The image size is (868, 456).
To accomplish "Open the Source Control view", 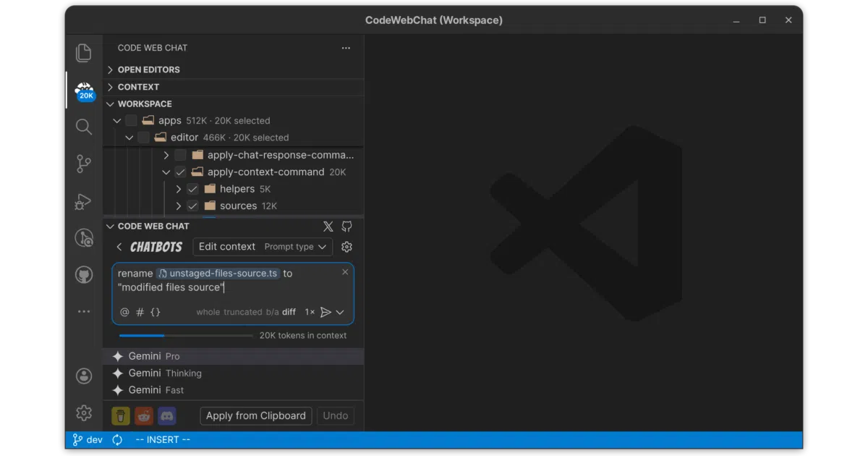I will [x=84, y=164].
